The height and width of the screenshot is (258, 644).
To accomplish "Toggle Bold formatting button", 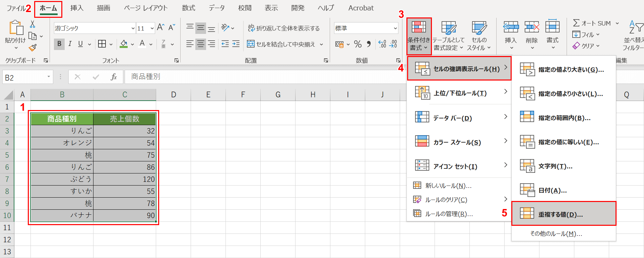I will point(59,44).
